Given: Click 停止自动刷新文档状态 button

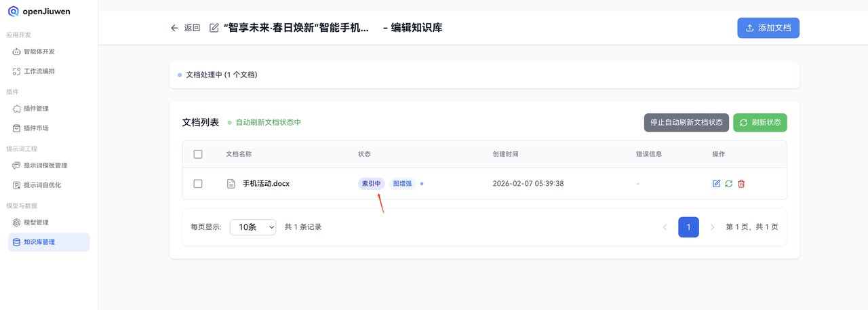Looking at the screenshot, I should point(686,123).
